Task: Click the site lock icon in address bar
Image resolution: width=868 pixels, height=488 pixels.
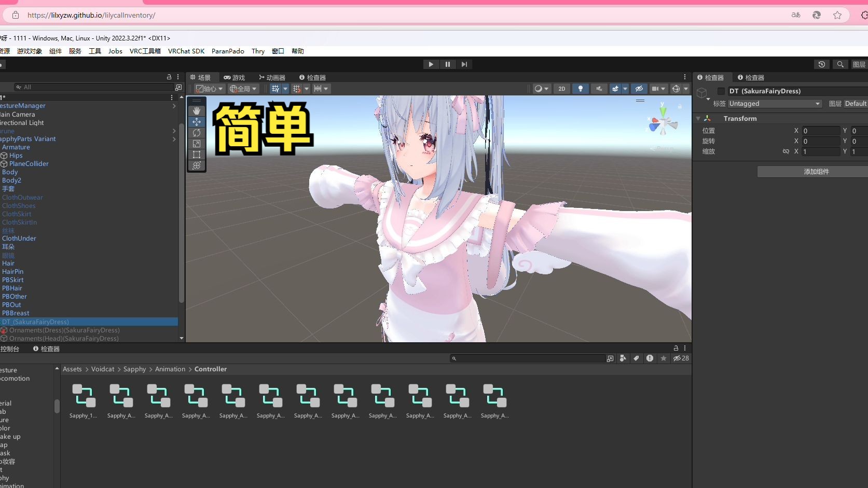Action: (x=16, y=15)
